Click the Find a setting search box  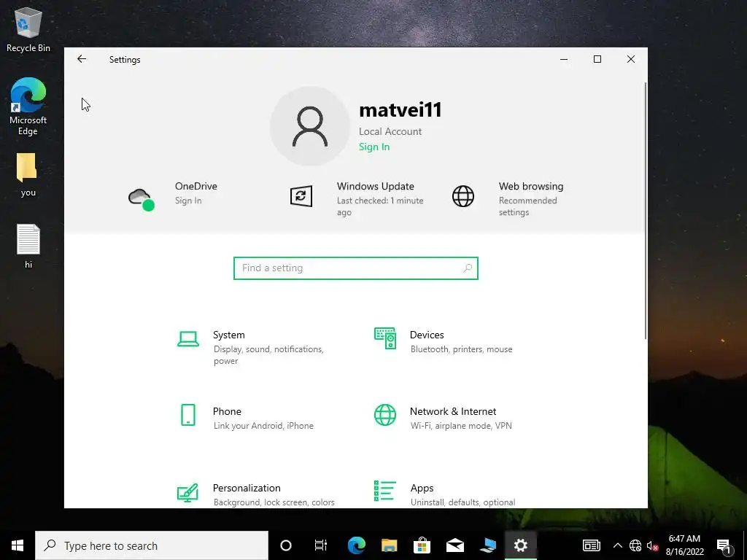(356, 268)
